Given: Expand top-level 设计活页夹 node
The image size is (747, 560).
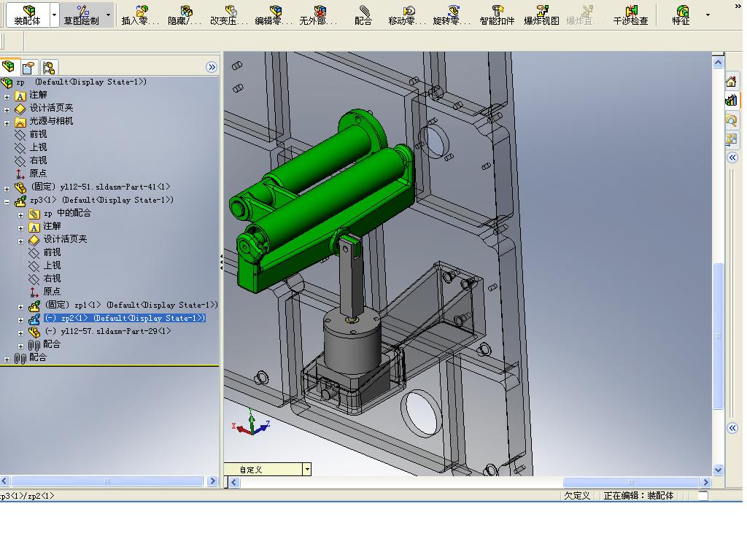Looking at the screenshot, I should tap(7, 110).
